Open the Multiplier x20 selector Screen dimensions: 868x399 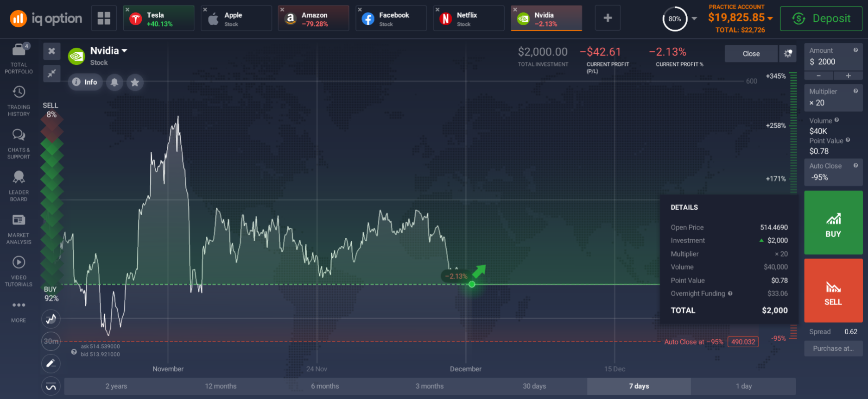click(833, 98)
